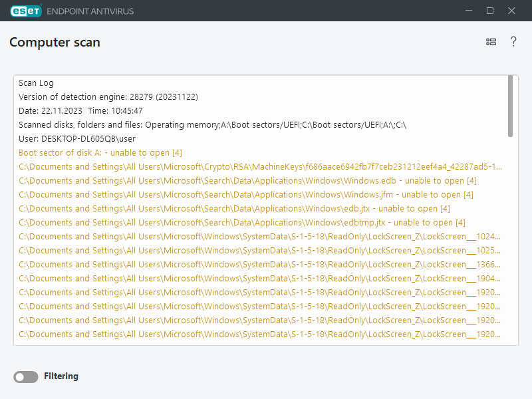Select the Windows.jfm log entry
This screenshot has width=532, height=399.
pyautogui.click(x=245, y=195)
